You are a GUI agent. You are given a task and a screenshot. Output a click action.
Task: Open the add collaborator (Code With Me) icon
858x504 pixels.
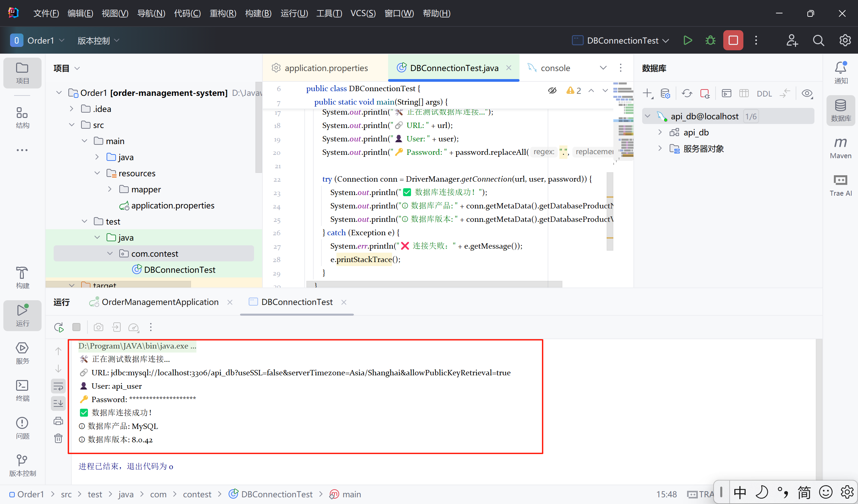coord(792,41)
